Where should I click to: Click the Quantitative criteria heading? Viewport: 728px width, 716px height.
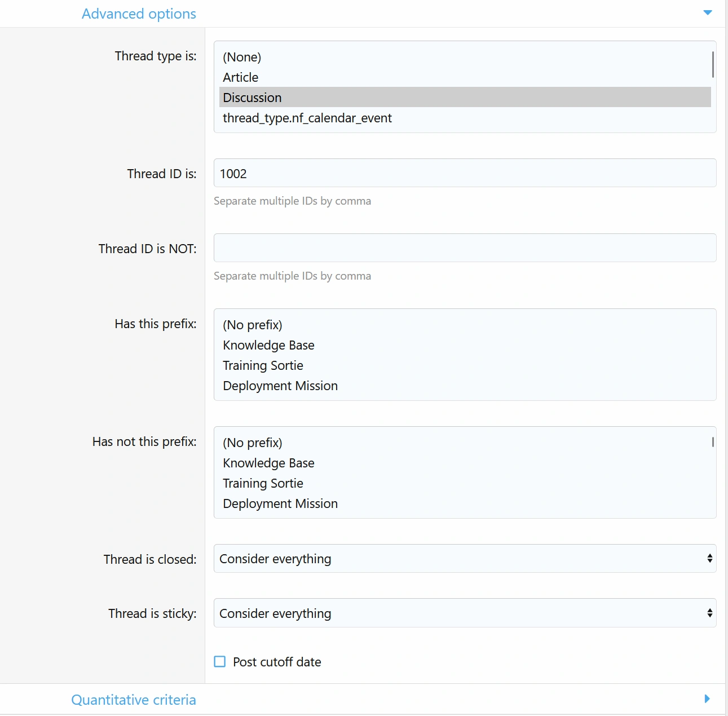pos(134,700)
